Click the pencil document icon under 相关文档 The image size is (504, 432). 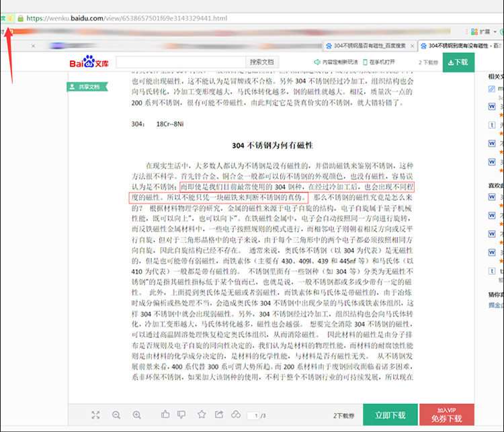click(x=492, y=89)
